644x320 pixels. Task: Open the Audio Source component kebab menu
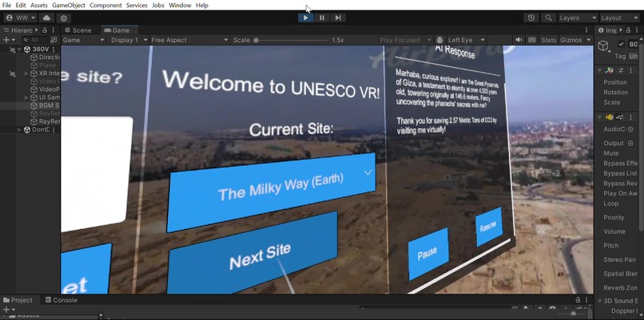[631, 117]
